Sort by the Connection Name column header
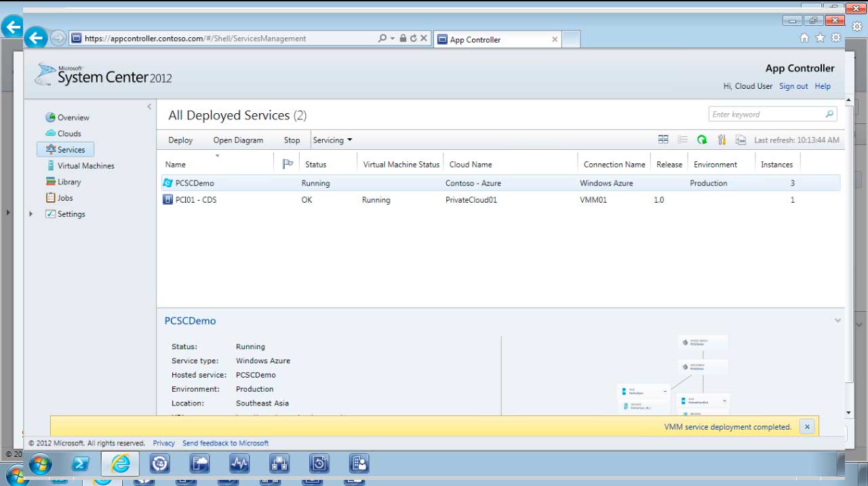This screenshot has width=868, height=486. pos(614,165)
